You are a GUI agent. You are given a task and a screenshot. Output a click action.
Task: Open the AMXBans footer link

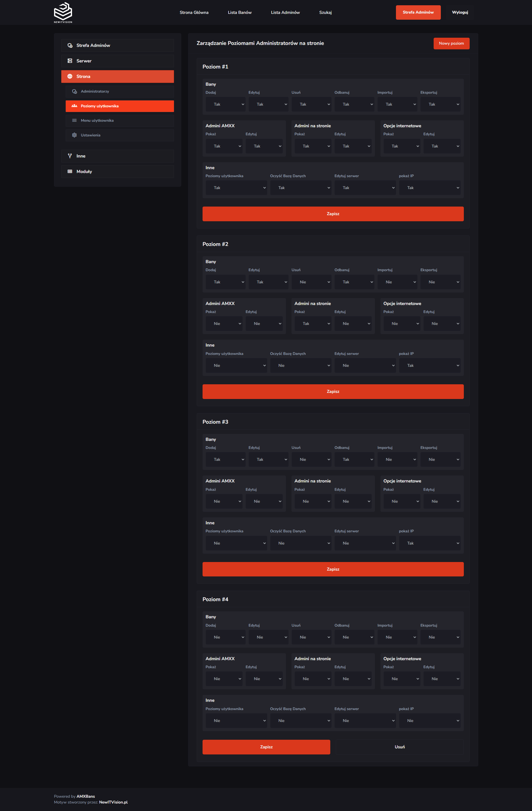pyautogui.click(x=86, y=796)
